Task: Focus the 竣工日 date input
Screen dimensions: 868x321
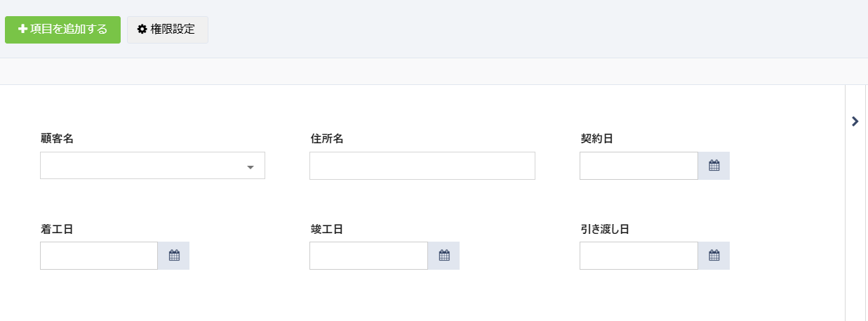Action: pos(368,256)
